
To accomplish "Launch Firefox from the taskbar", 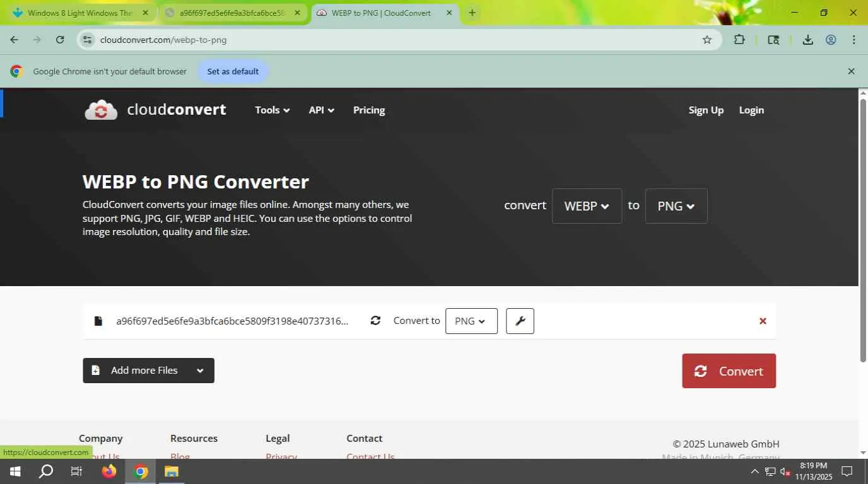I will (x=109, y=471).
